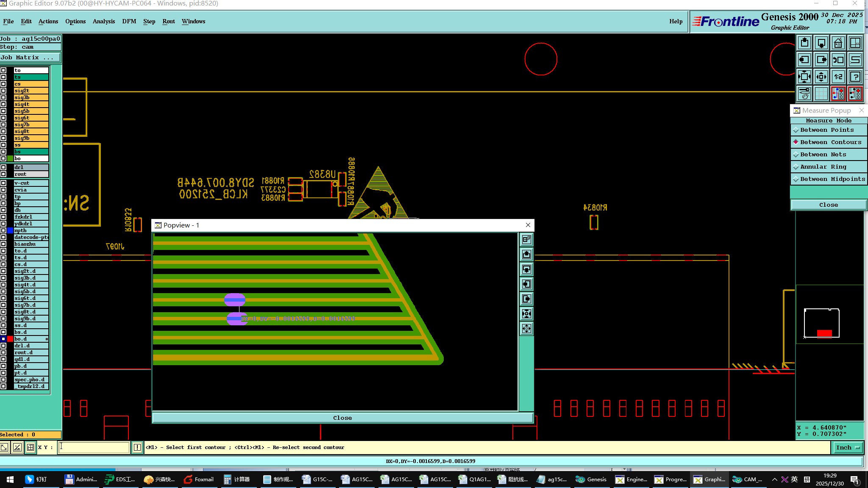Screen dimensions: 868x488
Task: Open the wrench and palette settings icon
Action: tap(804, 94)
